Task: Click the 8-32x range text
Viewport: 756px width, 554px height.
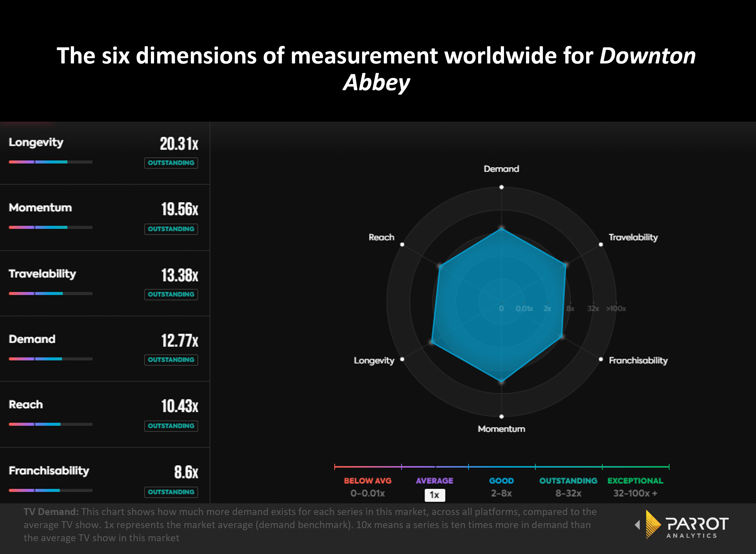Action: tap(568, 493)
